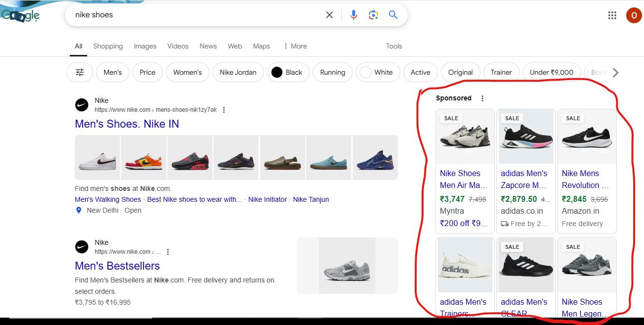Image resolution: width=644 pixels, height=325 pixels.
Task: Select the White color filter chip
Action: click(x=377, y=72)
